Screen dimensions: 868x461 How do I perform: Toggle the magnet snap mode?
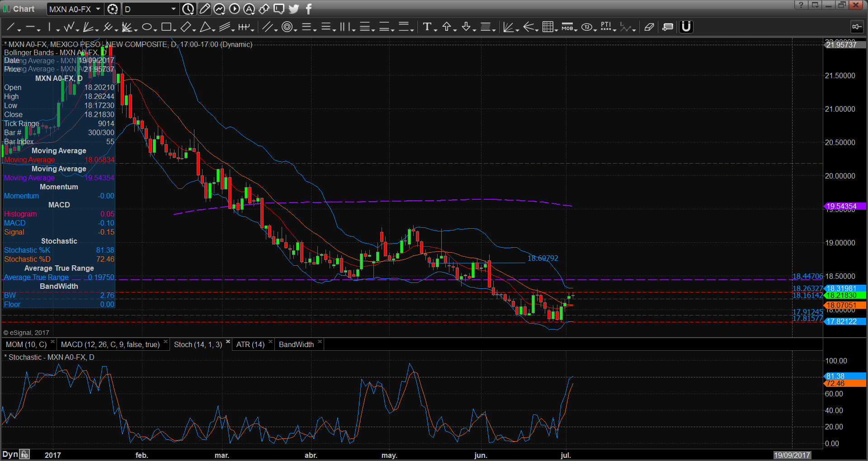686,27
